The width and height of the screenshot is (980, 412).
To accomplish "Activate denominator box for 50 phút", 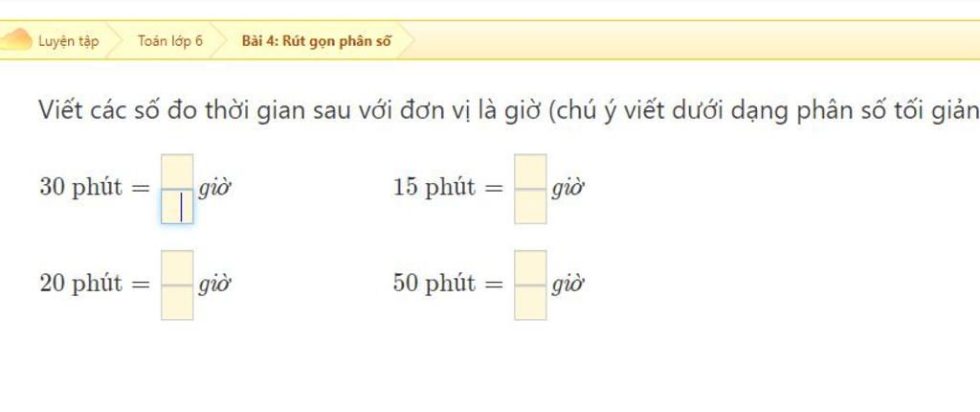I will click(x=530, y=303).
